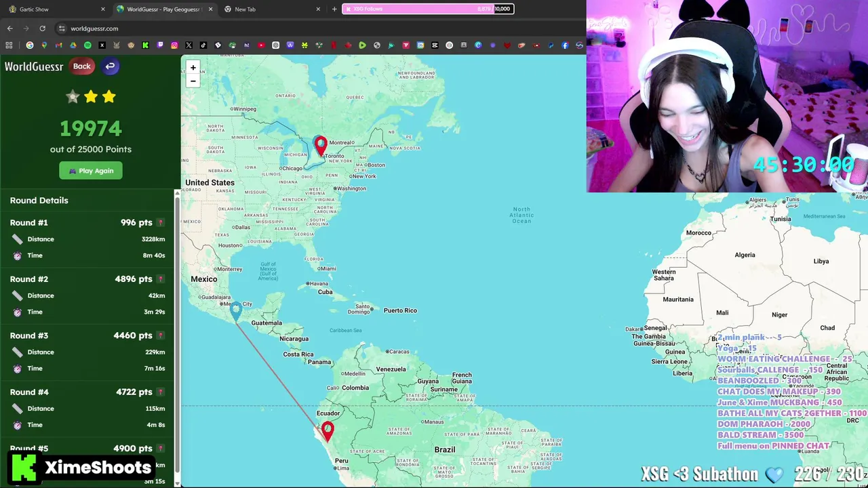Screen dimensions: 868x488
Task: Click the Guatemala map label
Action: point(267,323)
